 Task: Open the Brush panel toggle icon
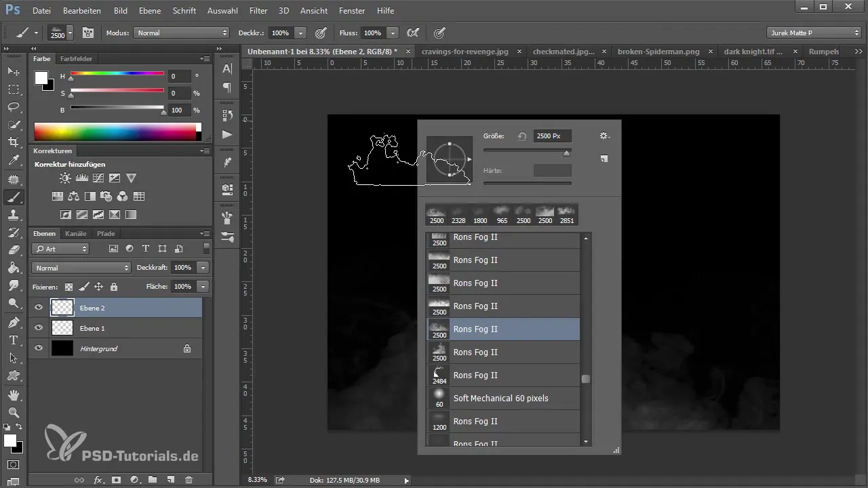[x=88, y=33]
